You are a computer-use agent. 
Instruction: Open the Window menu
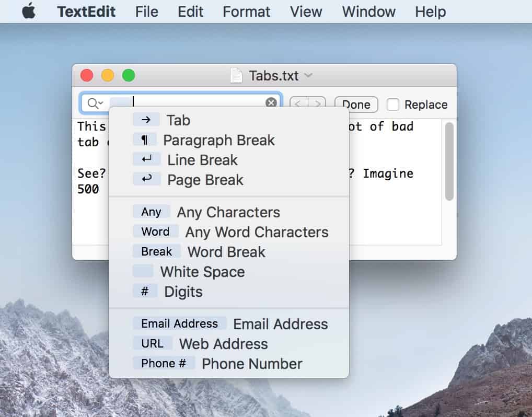click(x=368, y=11)
